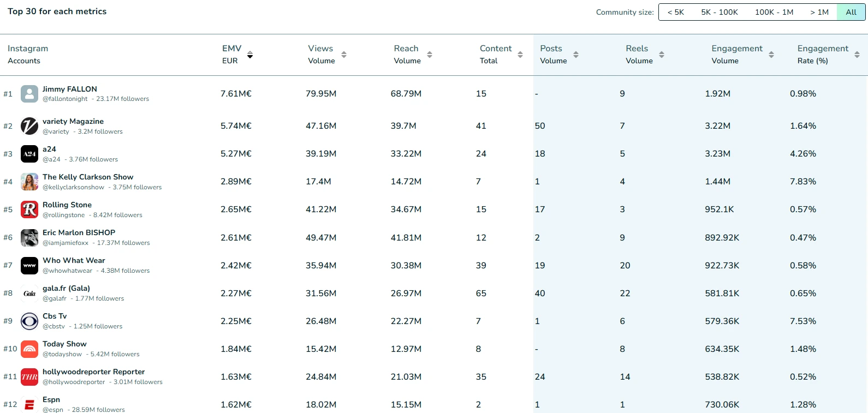Viewport: 868px width, 413px height.
Task: Select Reach value 33.22M
Action: pyautogui.click(x=406, y=154)
